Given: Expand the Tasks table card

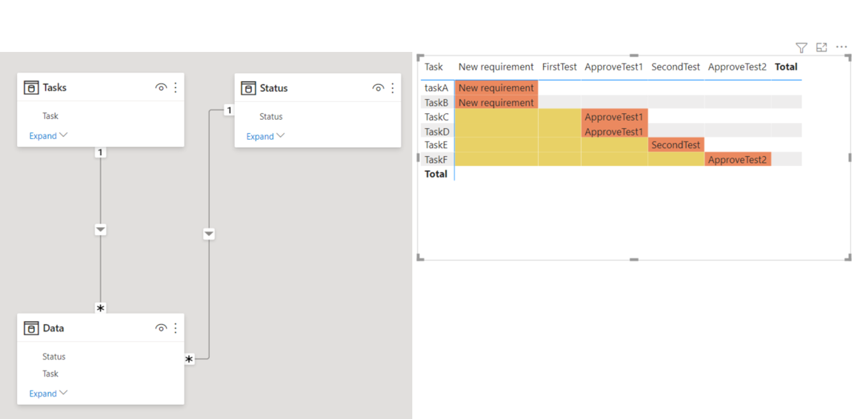Looking at the screenshot, I should pos(49,136).
